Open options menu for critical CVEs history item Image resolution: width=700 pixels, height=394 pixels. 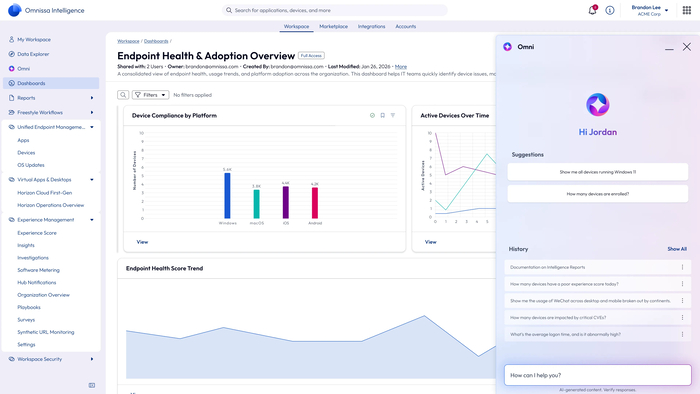682,318
